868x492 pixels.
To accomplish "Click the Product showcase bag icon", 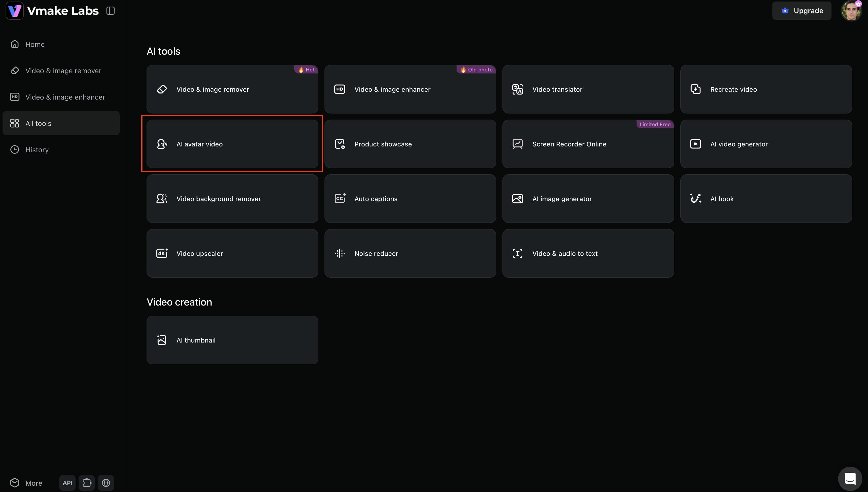I will coord(340,144).
